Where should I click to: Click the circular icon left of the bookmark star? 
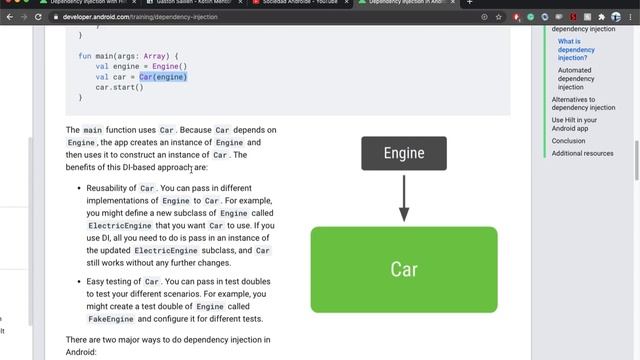484,17
